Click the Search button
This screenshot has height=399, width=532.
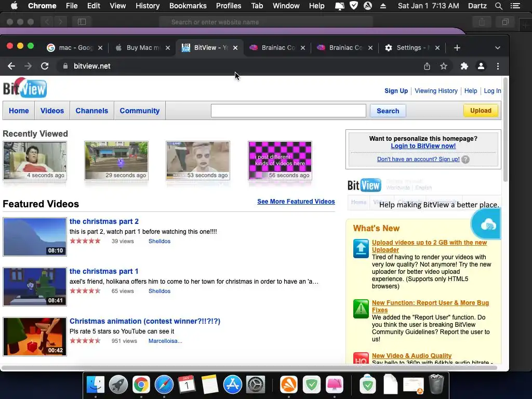pos(388,111)
